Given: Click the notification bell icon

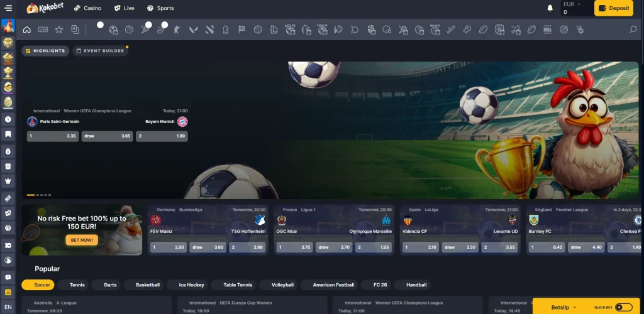Looking at the screenshot, I should point(550,8).
